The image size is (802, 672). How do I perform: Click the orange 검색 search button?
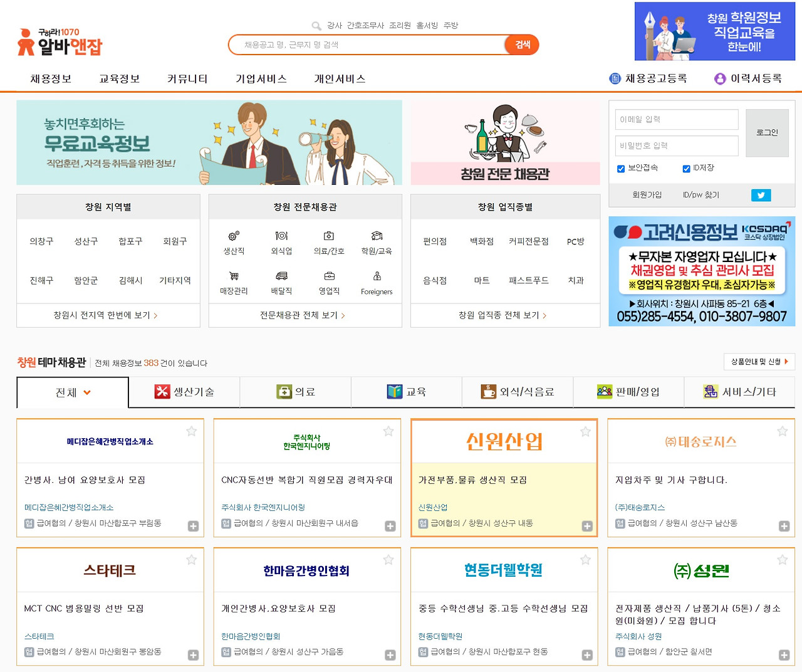pyautogui.click(x=522, y=45)
